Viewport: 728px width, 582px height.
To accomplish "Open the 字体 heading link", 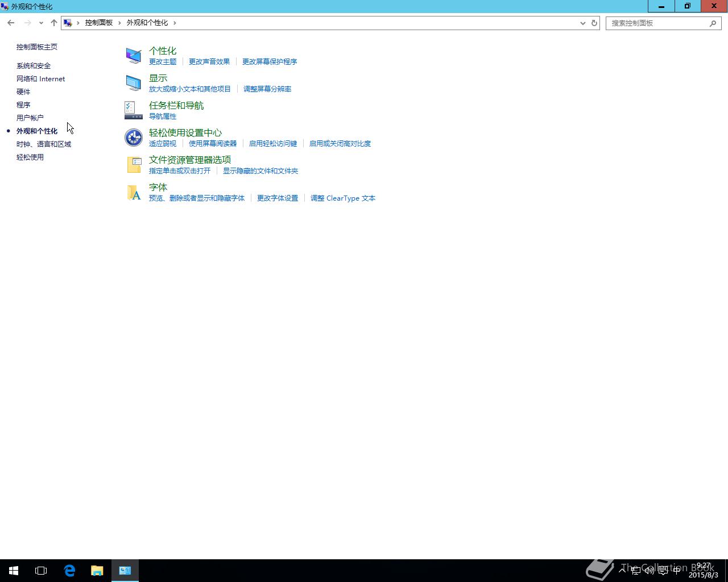I will click(158, 187).
